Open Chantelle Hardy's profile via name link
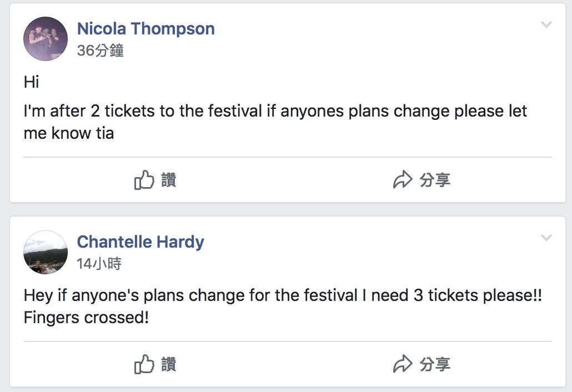Image resolution: width=572 pixels, height=392 pixels. click(141, 242)
